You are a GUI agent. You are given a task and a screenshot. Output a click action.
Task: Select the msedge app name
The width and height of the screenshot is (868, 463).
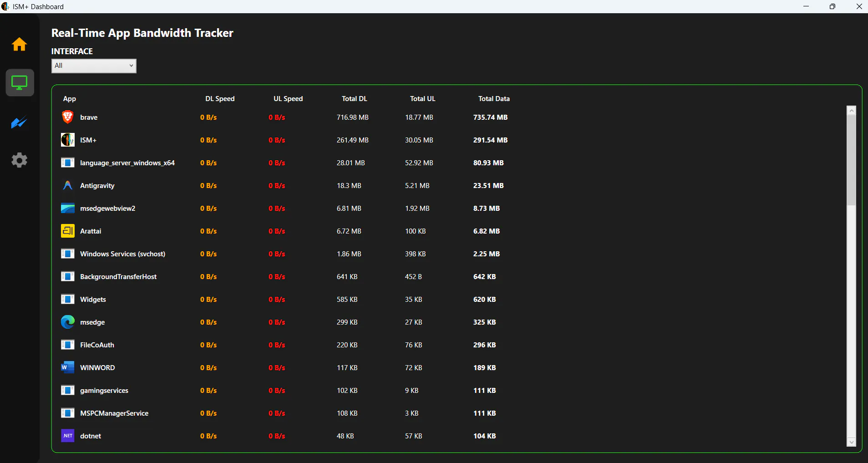point(92,322)
